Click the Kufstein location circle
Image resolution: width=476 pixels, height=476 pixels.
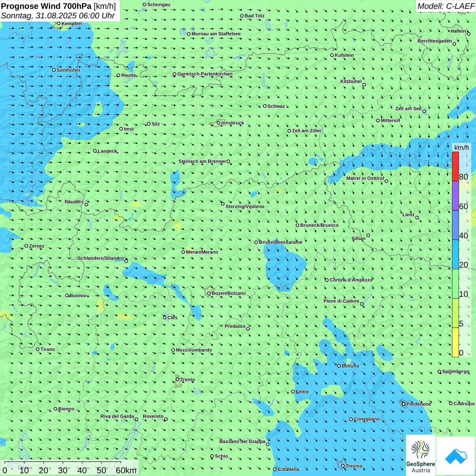(332, 55)
